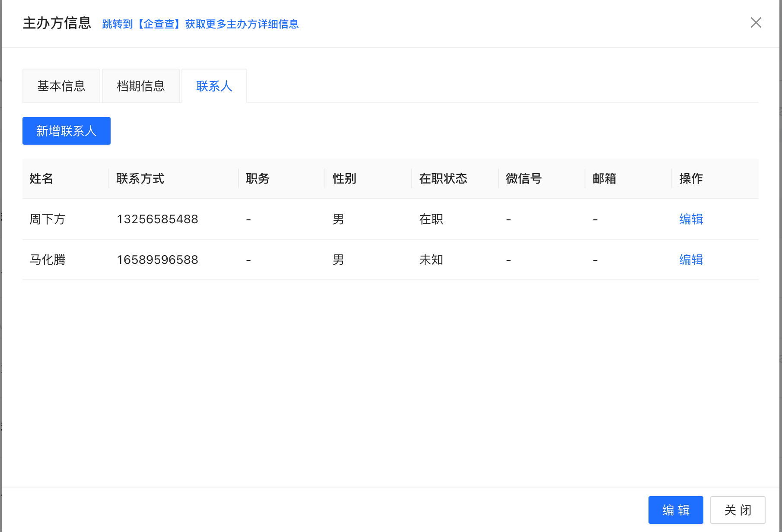The height and width of the screenshot is (532, 782).
Task: Select the name cell 周下方
Action: click(48, 219)
